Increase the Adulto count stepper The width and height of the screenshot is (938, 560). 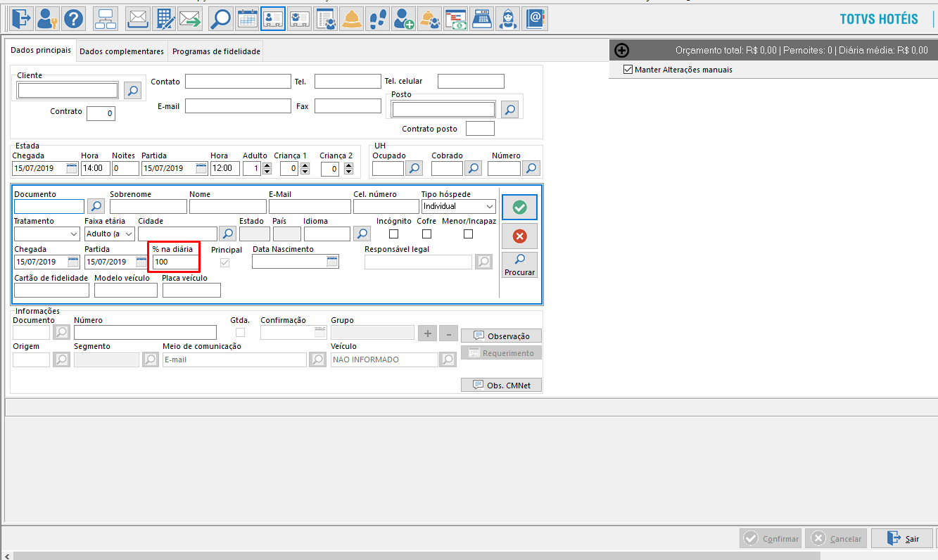pyautogui.click(x=267, y=165)
